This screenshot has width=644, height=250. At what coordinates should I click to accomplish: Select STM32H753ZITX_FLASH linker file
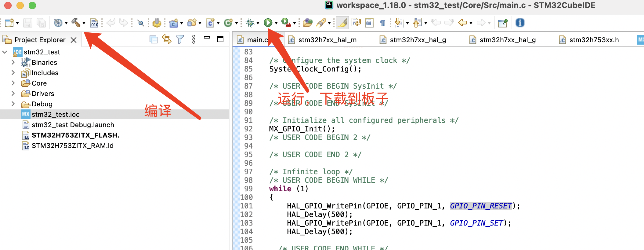[75, 135]
